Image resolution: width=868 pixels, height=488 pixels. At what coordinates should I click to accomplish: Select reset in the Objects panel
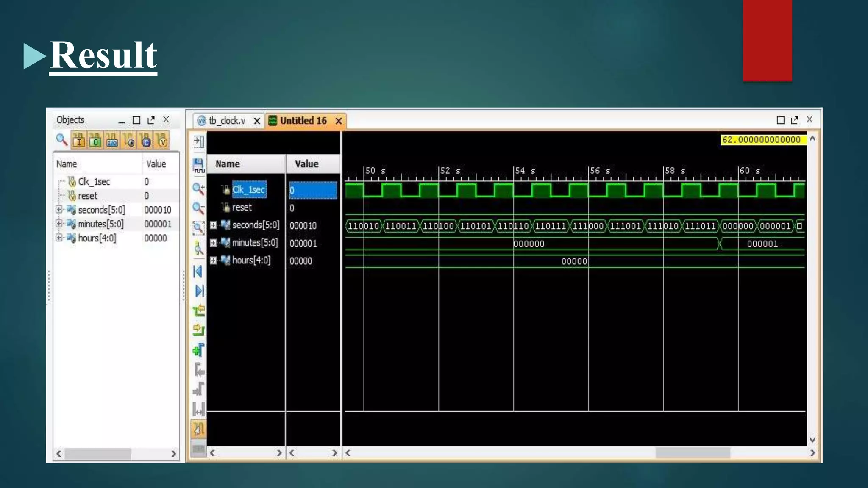pos(87,196)
